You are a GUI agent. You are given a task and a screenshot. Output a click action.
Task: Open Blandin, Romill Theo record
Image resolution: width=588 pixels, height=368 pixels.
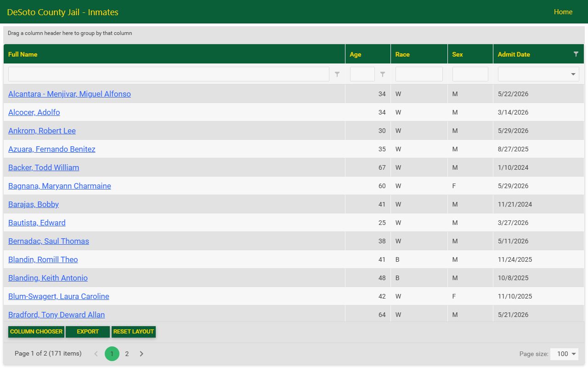pos(43,259)
